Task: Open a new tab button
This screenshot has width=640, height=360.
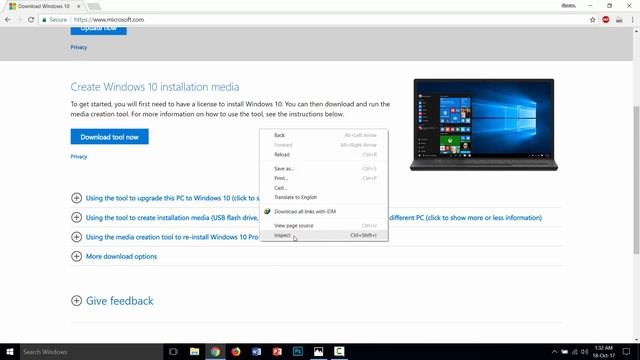Action: 94,6
